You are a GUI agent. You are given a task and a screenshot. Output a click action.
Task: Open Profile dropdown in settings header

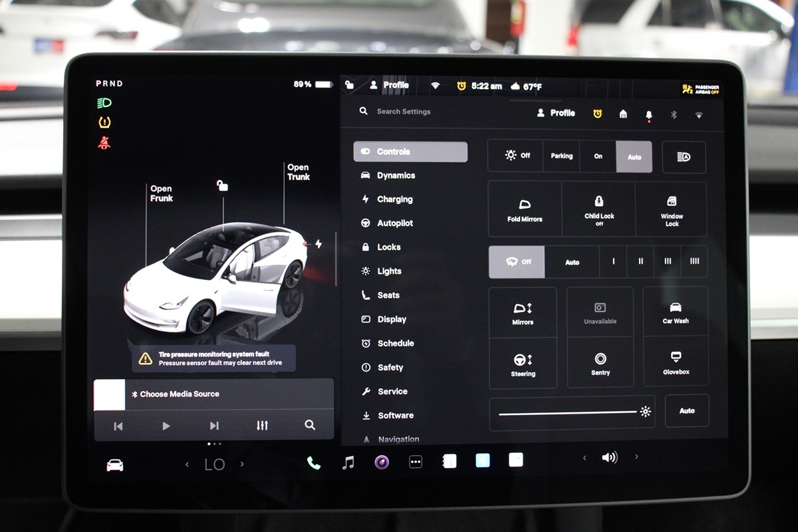pos(556,113)
